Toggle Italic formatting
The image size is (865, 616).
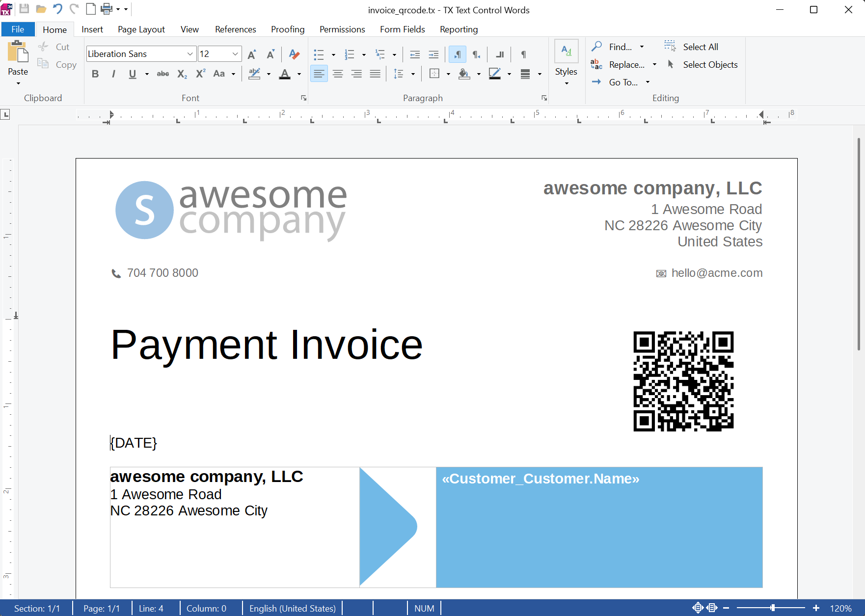113,74
